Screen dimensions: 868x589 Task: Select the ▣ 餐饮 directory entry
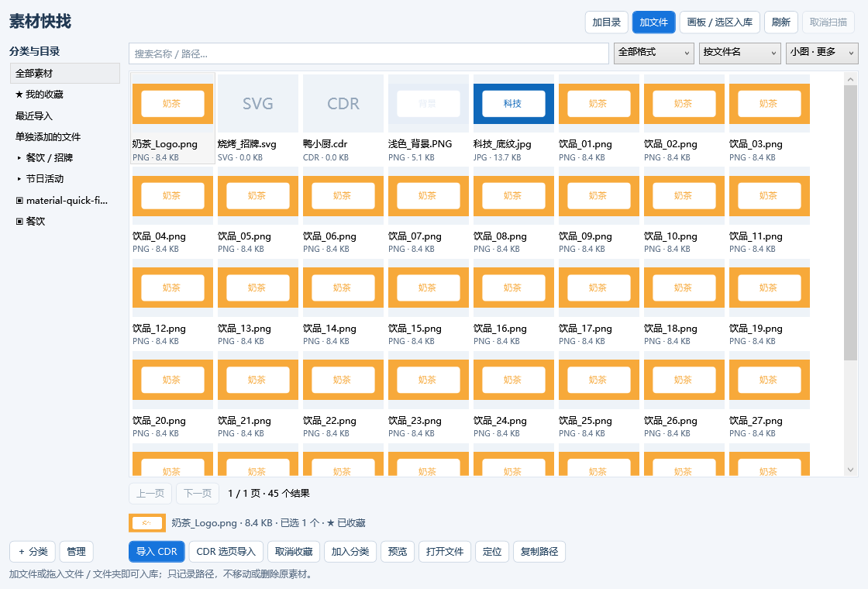click(x=65, y=222)
